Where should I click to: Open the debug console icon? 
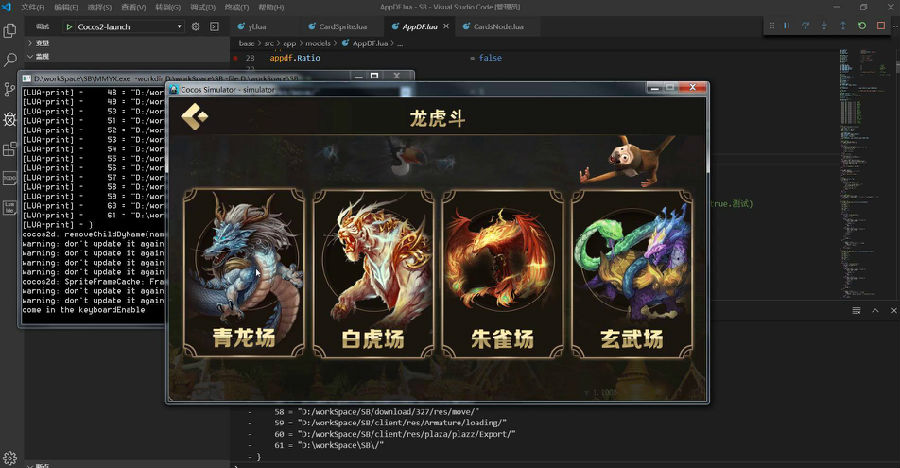click(214, 26)
